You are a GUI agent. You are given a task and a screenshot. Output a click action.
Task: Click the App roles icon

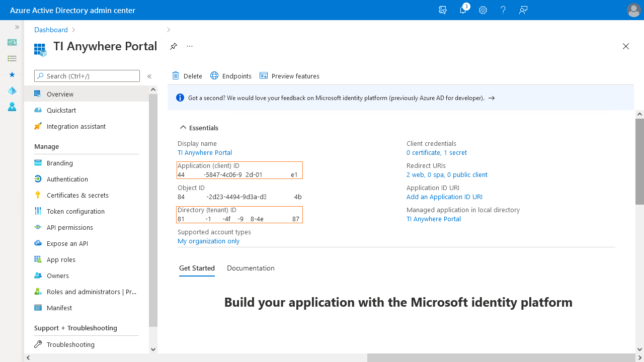(38, 259)
